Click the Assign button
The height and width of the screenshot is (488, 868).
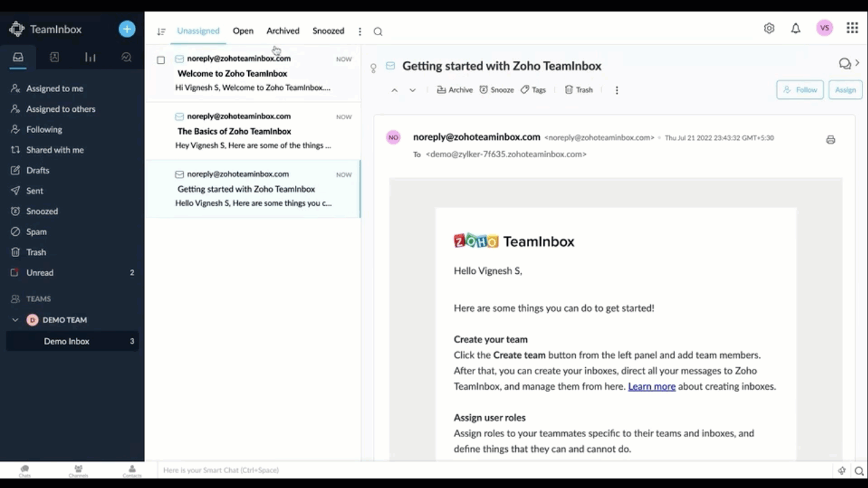[x=845, y=90]
